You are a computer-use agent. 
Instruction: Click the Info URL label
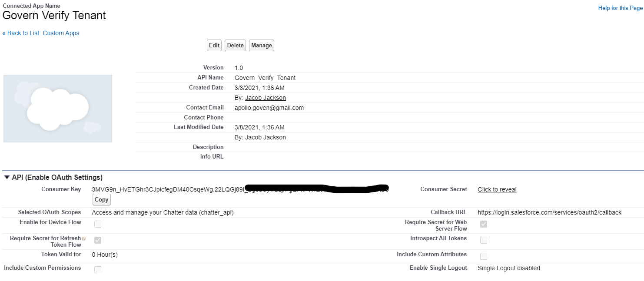point(212,156)
